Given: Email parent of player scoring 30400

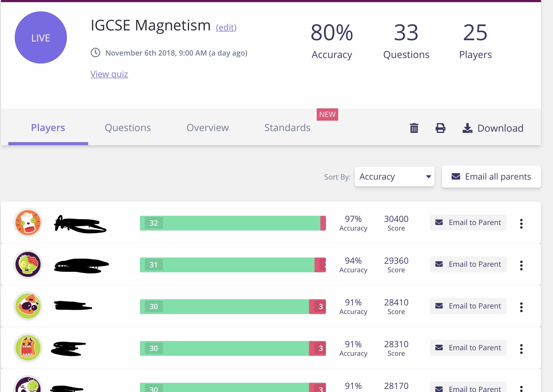Looking at the screenshot, I should point(468,223).
